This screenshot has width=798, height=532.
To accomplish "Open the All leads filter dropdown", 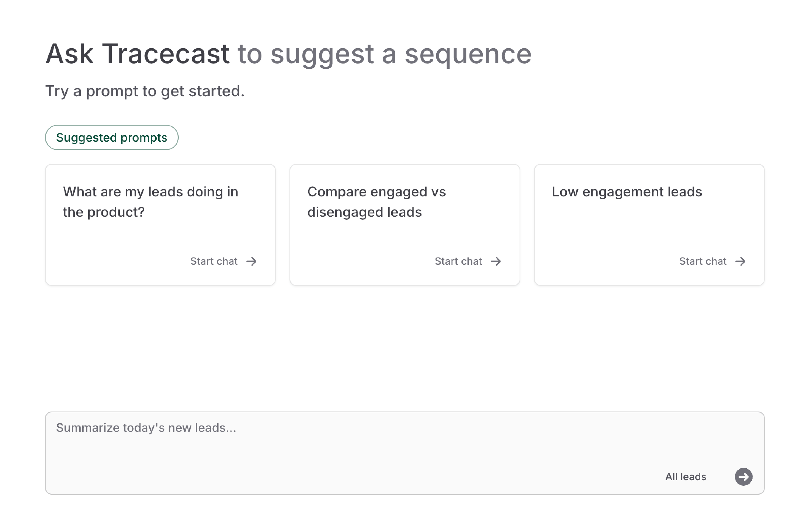I will 686,477.
